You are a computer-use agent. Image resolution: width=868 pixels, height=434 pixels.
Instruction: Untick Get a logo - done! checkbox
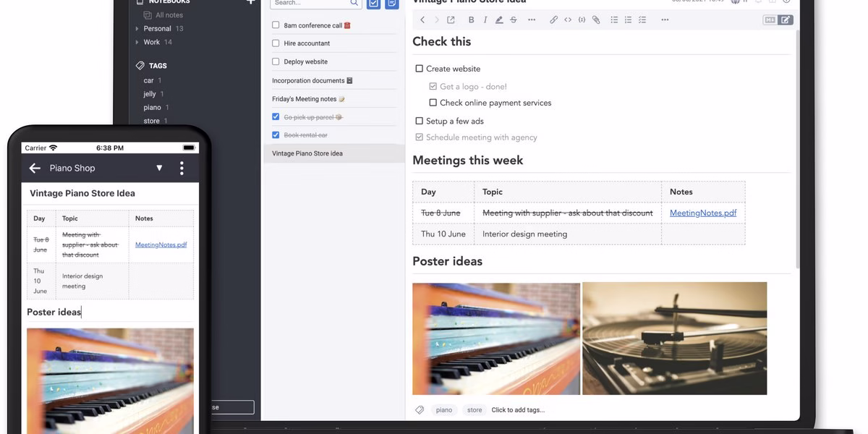[433, 86]
